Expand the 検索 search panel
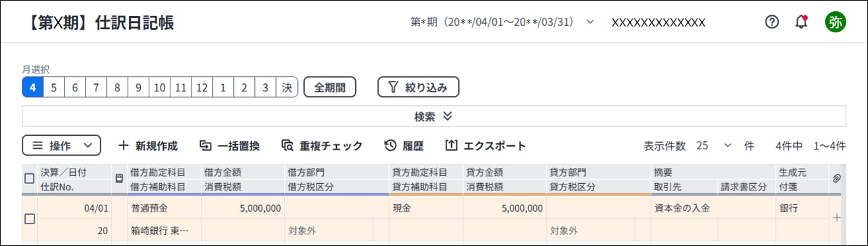Image resolution: width=868 pixels, height=246 pixels. tap(433, 116)
